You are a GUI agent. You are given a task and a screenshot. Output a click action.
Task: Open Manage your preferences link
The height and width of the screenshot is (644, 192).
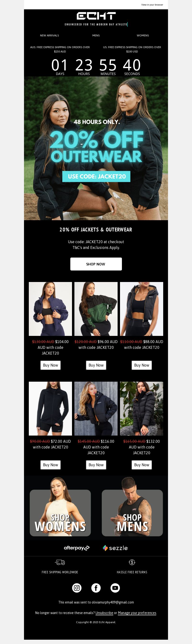point(137,613)
